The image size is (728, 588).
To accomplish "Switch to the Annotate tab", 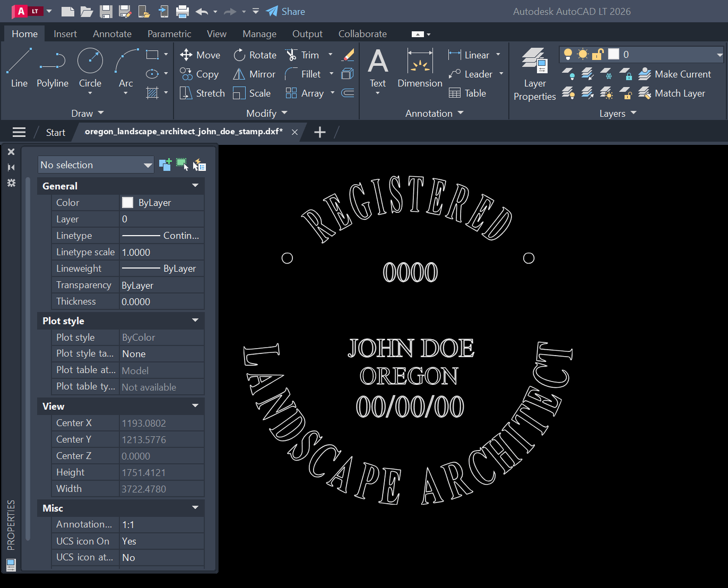I will (112, 34).
